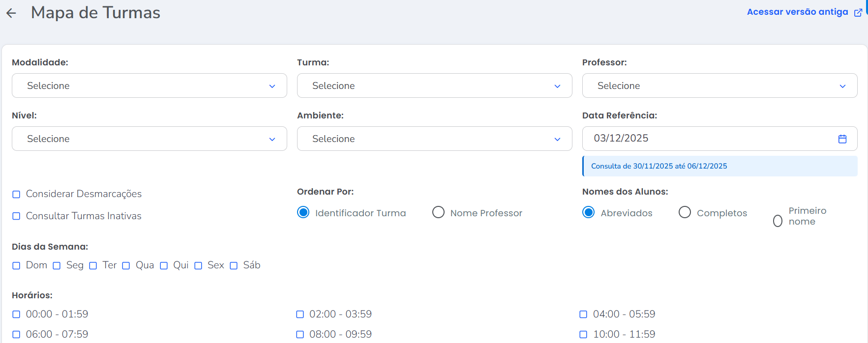
Task: Select Nome Professor ordering option
Action: (438, 212)
